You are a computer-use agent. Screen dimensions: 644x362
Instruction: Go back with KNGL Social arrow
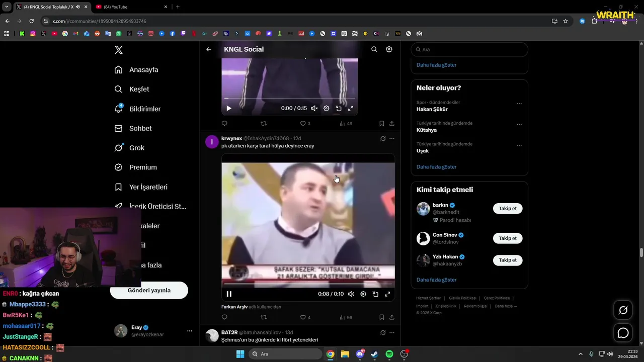[209, 49]
